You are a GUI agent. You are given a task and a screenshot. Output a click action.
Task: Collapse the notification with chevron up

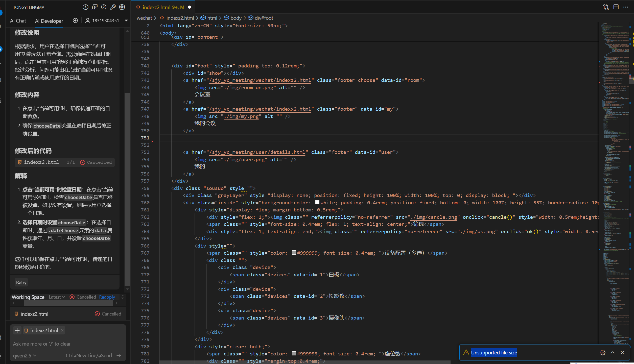[613, 353]
